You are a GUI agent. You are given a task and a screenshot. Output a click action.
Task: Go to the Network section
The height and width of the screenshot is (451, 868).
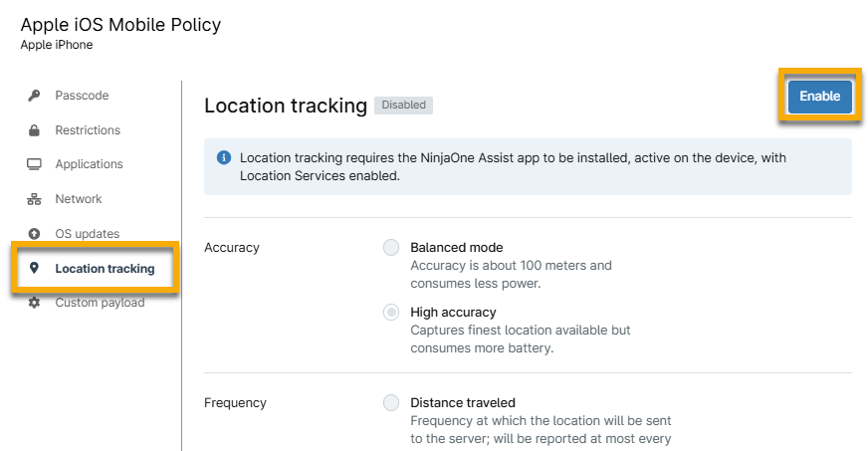pos(79,199)
